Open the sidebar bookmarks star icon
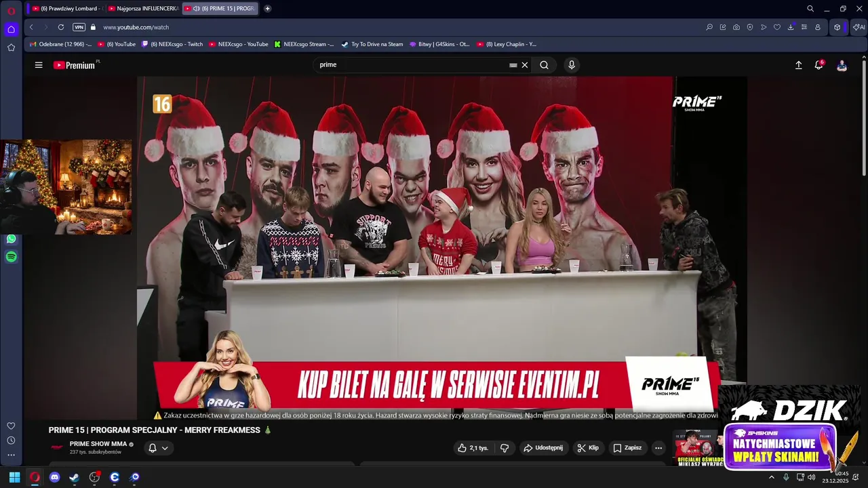Image resolution: width=868 pixels, height=488 pixels. 11,47
